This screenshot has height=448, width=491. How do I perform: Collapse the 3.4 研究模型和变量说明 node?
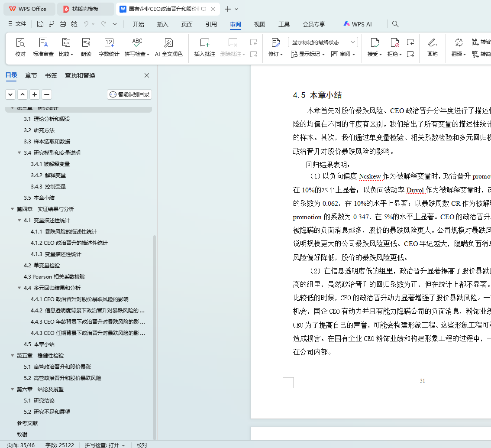(x=19, y=153)
